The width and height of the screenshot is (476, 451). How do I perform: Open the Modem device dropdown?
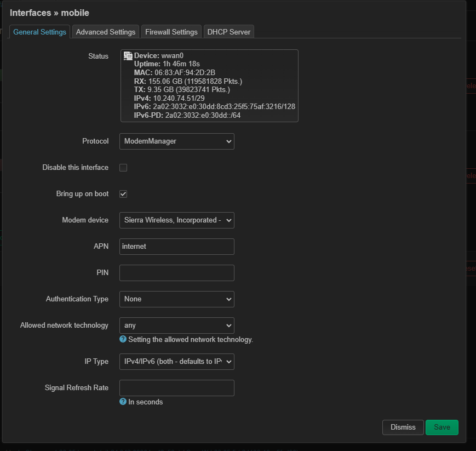click(176, 220)
